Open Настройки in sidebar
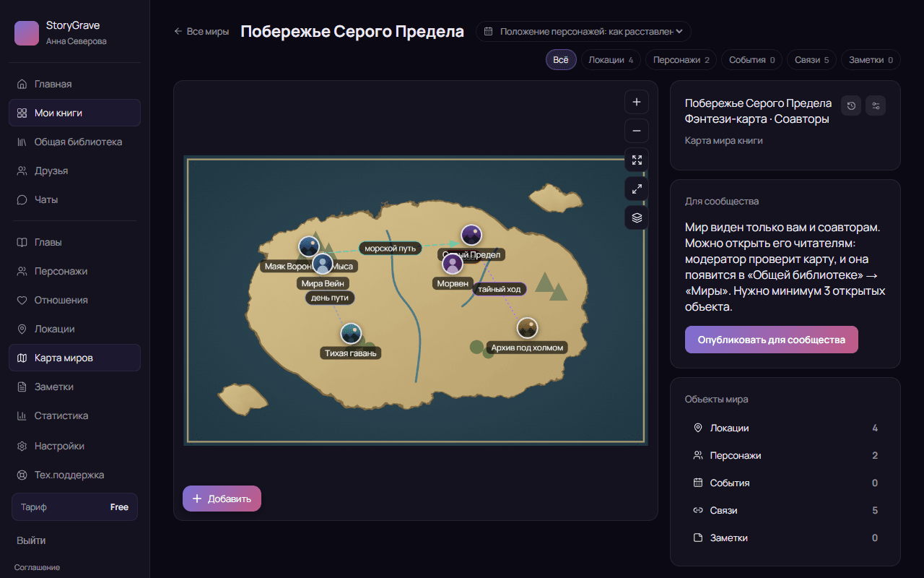The image size is (924, 578). [x=74, y=446]
